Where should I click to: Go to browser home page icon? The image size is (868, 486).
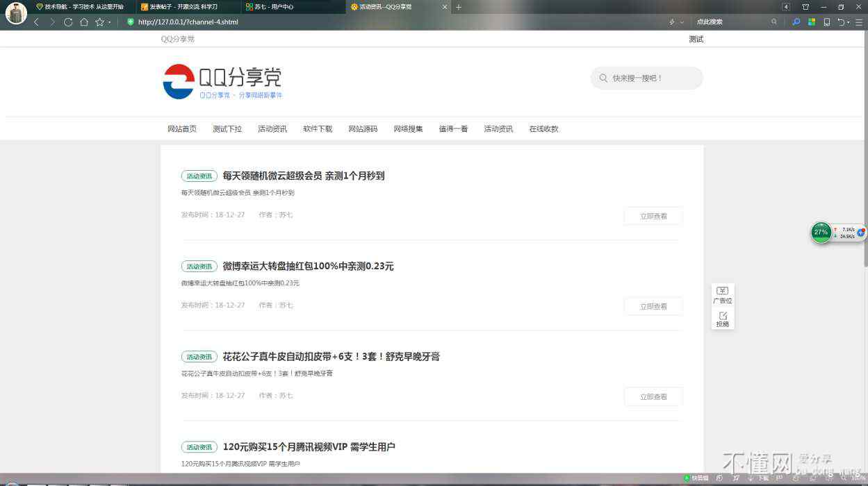(84, 22)
